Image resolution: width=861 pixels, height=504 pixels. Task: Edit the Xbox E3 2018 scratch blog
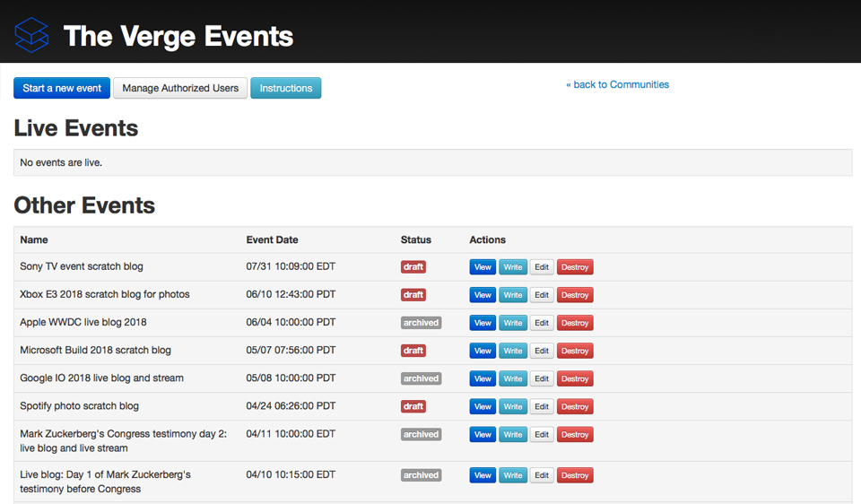(542, 295)
